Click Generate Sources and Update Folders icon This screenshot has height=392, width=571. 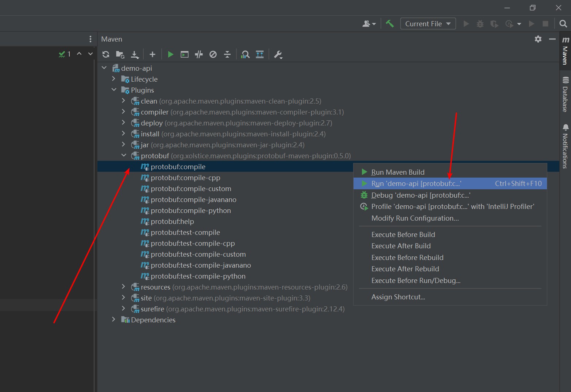tap(120, 54)
